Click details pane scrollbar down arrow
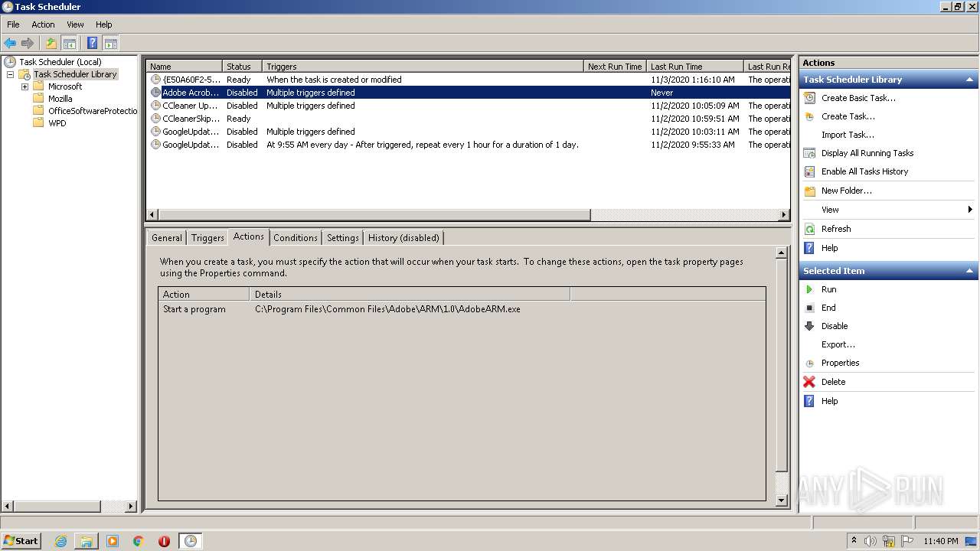The width and height of the screenshot is (980, 551). click(x=781, y=500)
